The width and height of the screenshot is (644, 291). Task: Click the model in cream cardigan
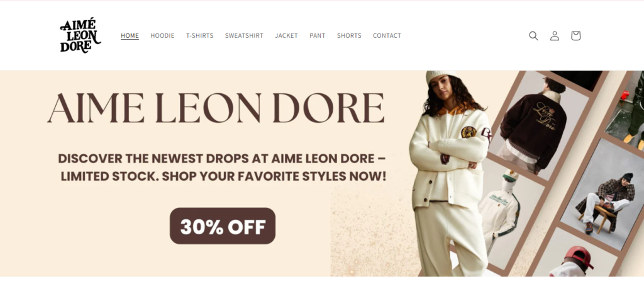[x=450, y=173]
